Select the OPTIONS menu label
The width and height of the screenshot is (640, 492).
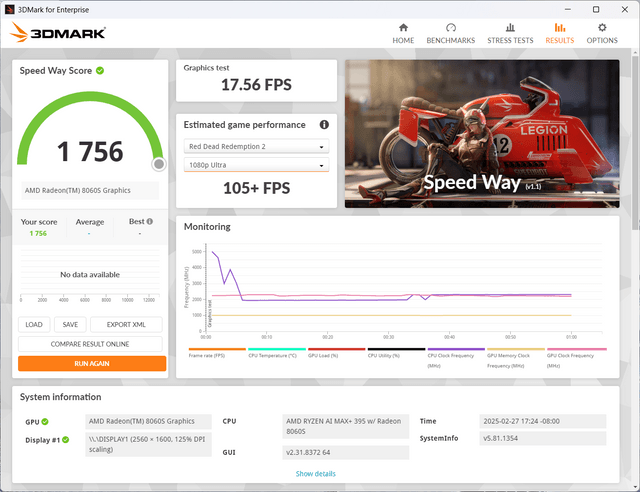[602, 40]
